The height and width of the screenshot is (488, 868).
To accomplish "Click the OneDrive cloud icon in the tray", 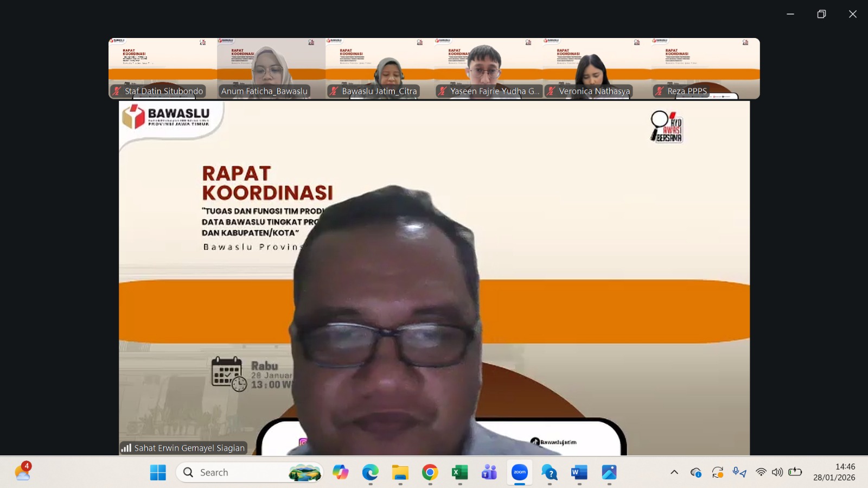I will coord(696,472).
